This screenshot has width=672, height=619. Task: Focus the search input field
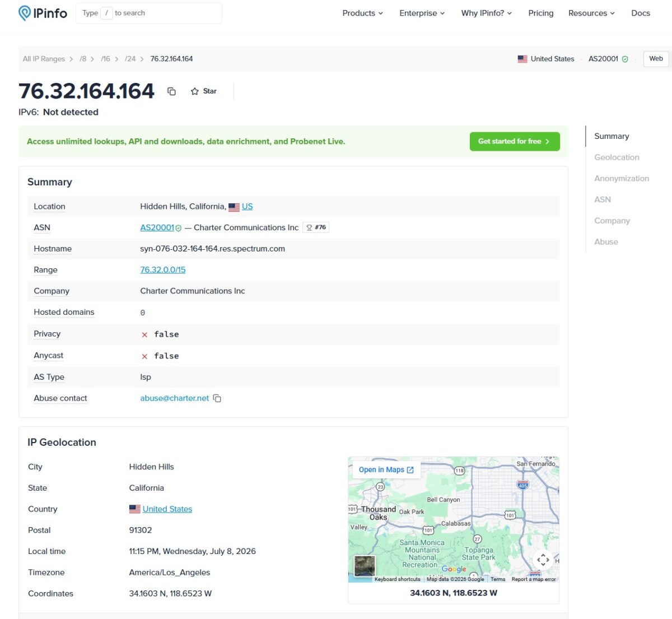tap(149, 13)
